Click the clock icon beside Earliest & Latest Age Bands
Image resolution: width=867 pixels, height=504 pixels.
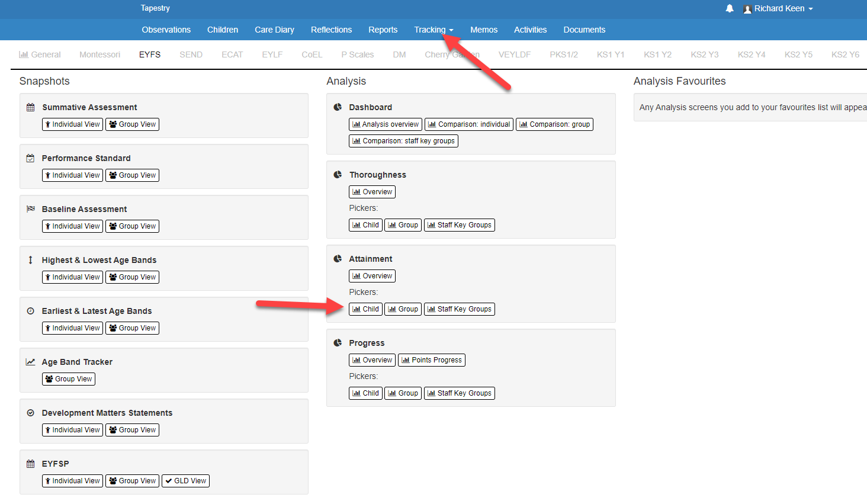31,311
